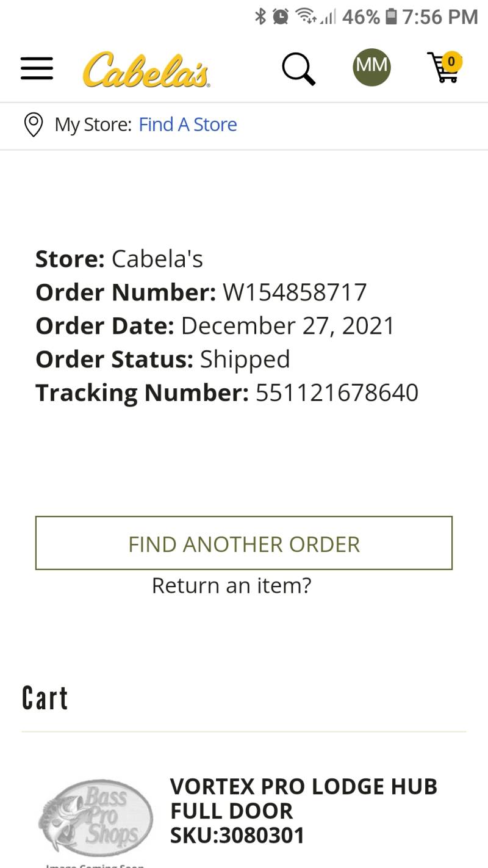This screenshot has width=488, height=868.
Task: Tap the battery indicator icon
Action: pyautogui.click(x=391, y=16)
